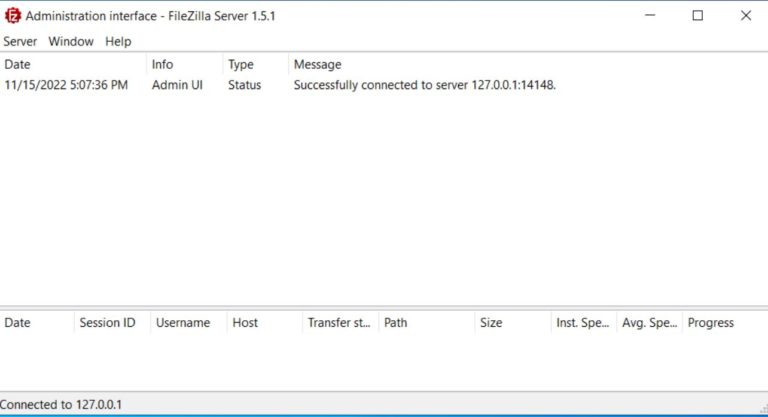Click the Inst. Speed column header
768x417 pixels.
pos(584,322)
